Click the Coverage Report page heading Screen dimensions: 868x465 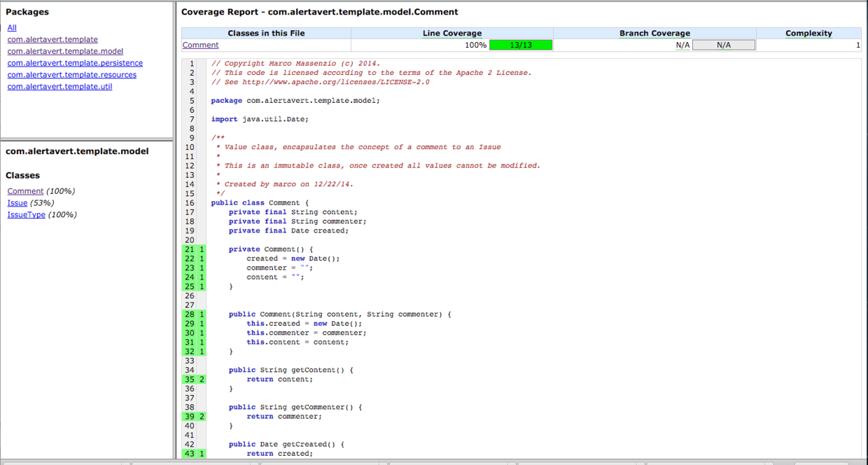pyautogui.click(x=320, y=12)
